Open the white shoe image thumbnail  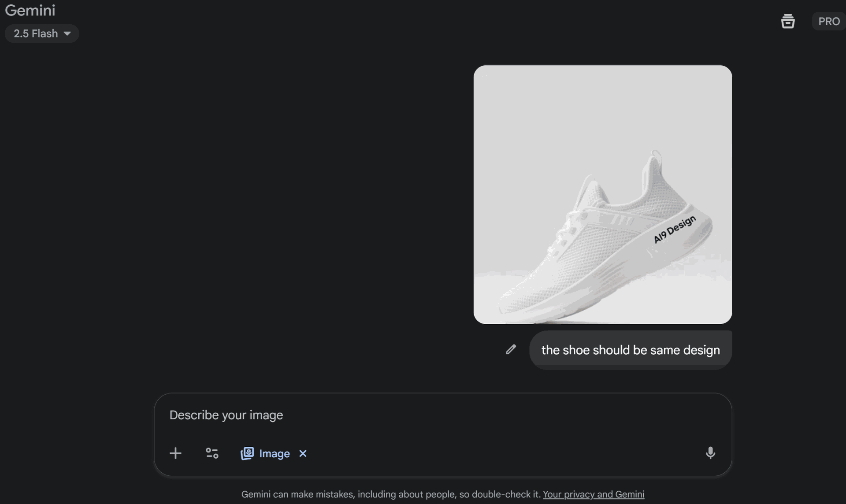pos(603,195)
